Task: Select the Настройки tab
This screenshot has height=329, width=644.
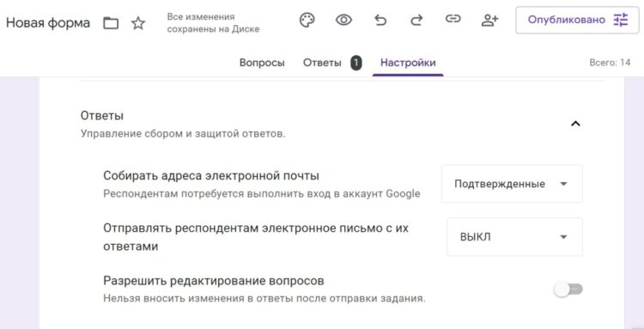Action: (x=408, y=63)
